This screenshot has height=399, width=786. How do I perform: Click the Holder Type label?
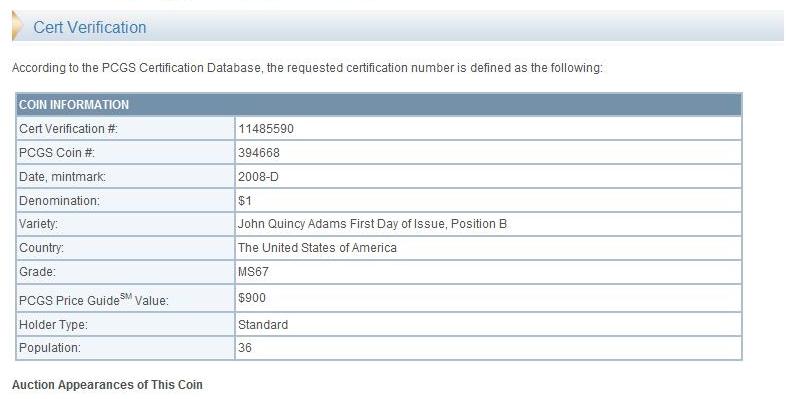tap(53, 325)
